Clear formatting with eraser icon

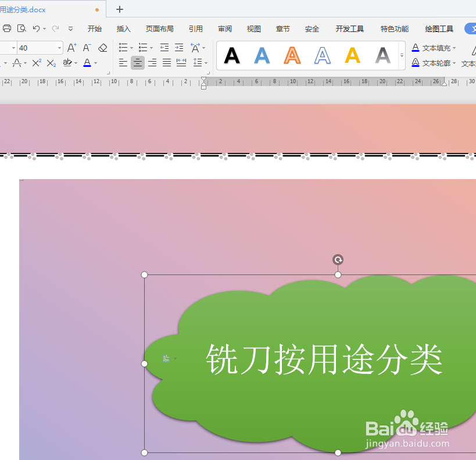[103, 48]
